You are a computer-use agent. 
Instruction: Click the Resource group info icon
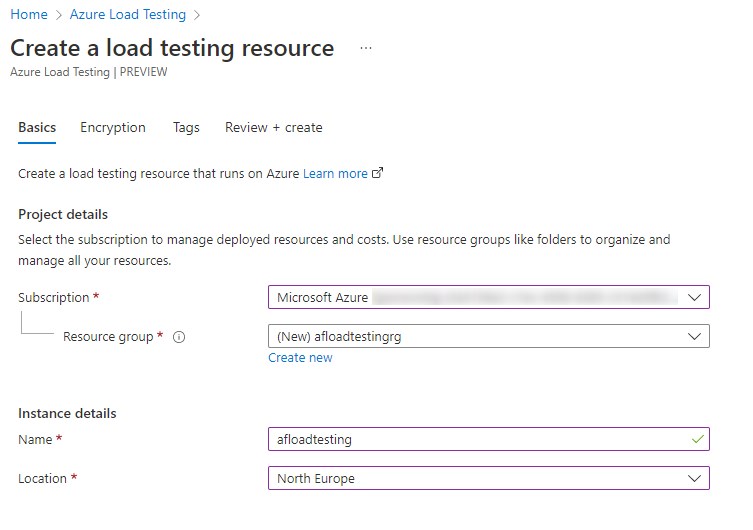[179, 337]
